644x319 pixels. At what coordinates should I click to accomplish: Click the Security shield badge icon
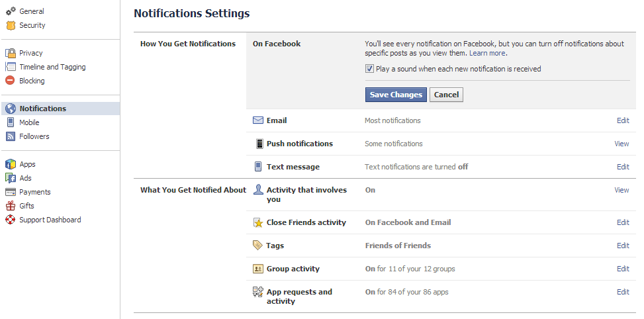tap(10, 25)
